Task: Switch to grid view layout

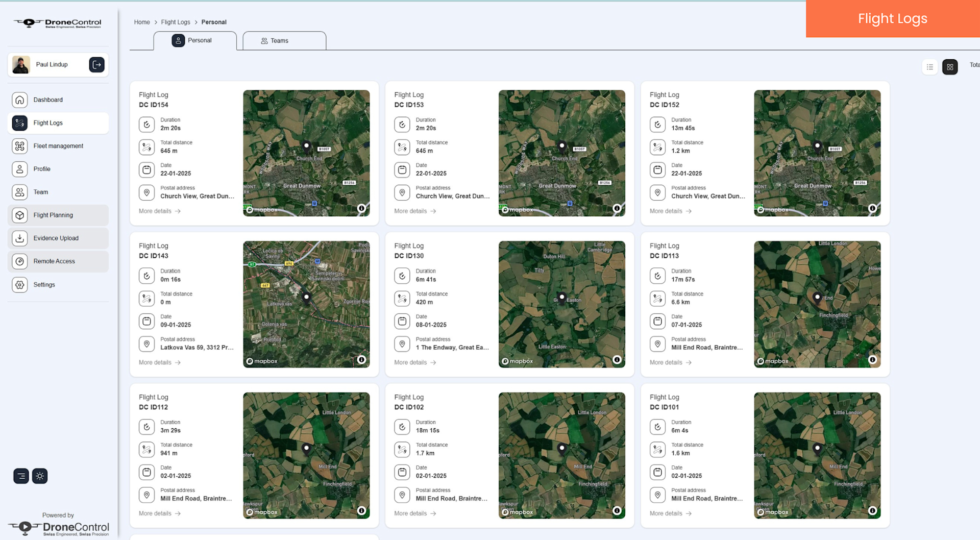Action: coord(949,67)
